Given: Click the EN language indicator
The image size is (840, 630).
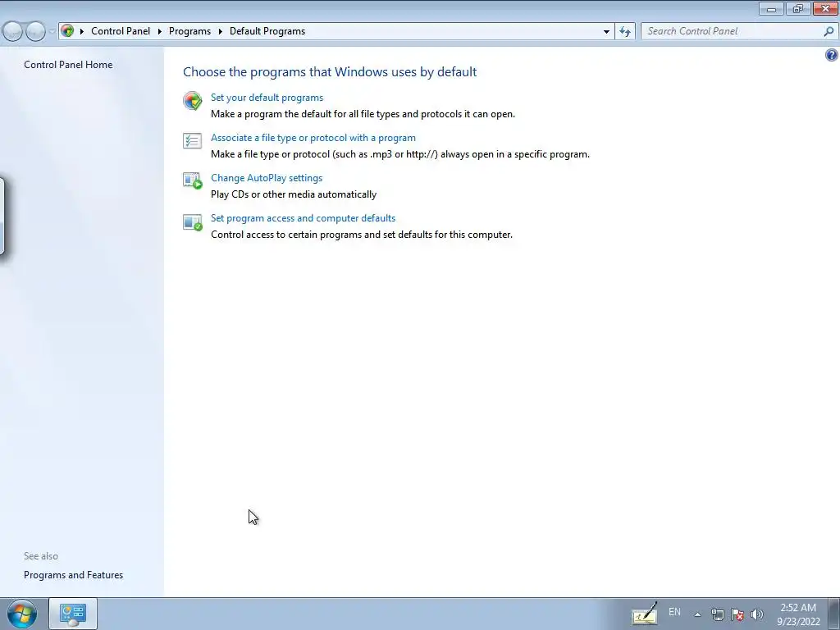Looking at the screenshot, I should click(x=674, y=612).
